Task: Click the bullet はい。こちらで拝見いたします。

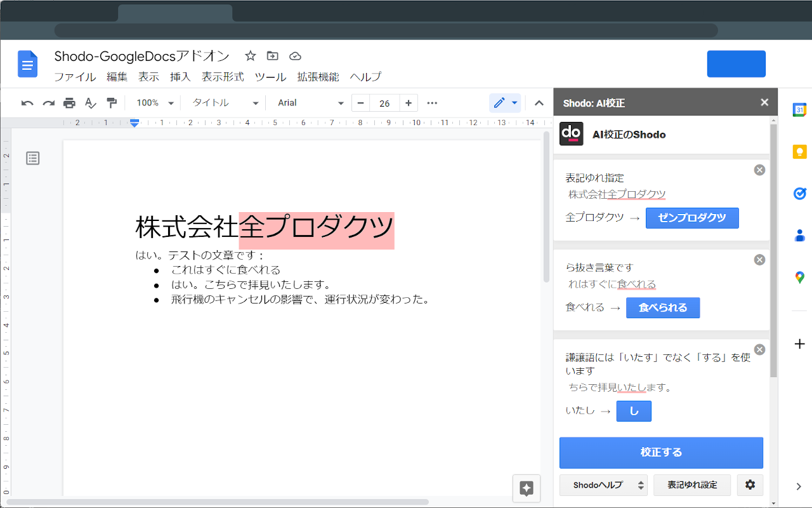Action: (x=251, y=284)
